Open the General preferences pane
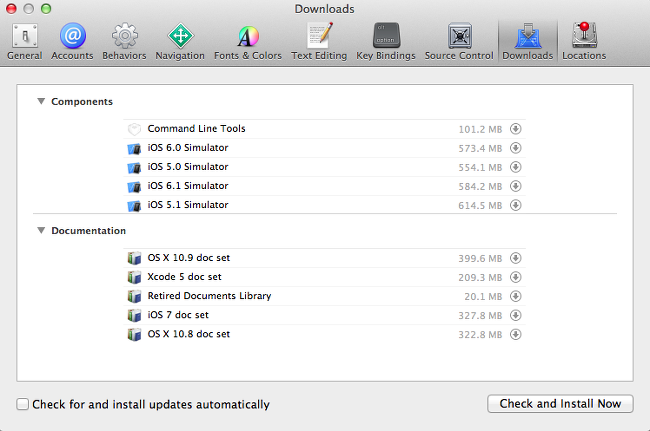Screen dimensions: 650x431 25,42
